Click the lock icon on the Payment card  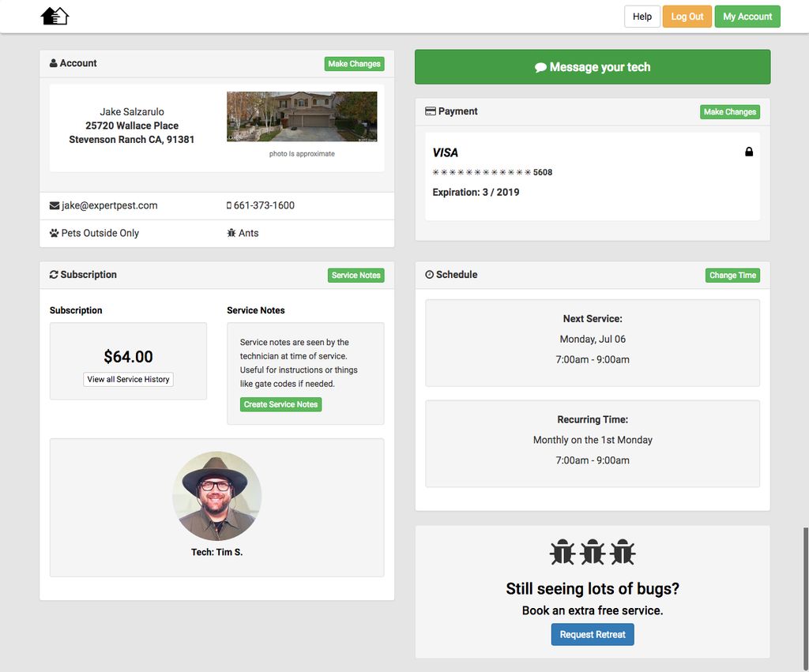[749, 151]
